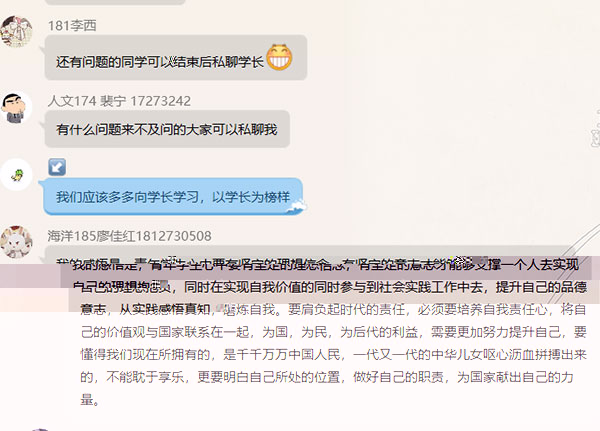Click the sender name 海洋185廖佳红1812730508

(x=129, y=236)
